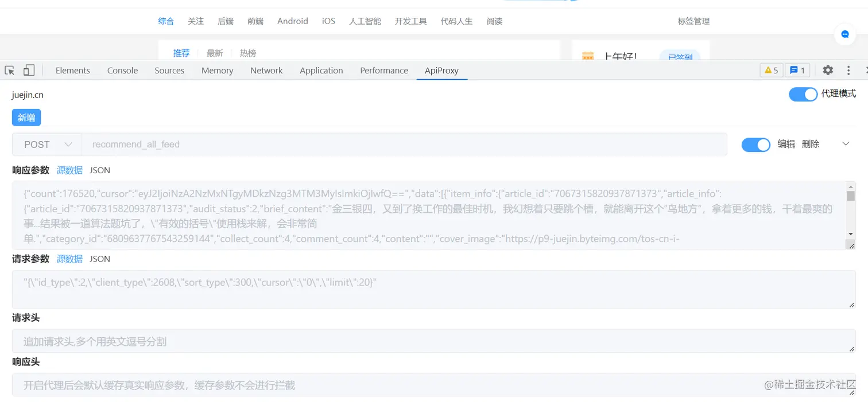The width and height of the screenshot is (868, 402).
Task: Open DevTools settings gear
Action: pos(827,71)
